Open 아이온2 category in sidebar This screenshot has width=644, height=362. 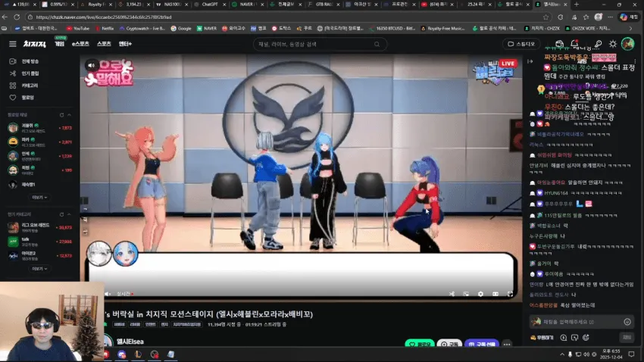click(40, 255)
